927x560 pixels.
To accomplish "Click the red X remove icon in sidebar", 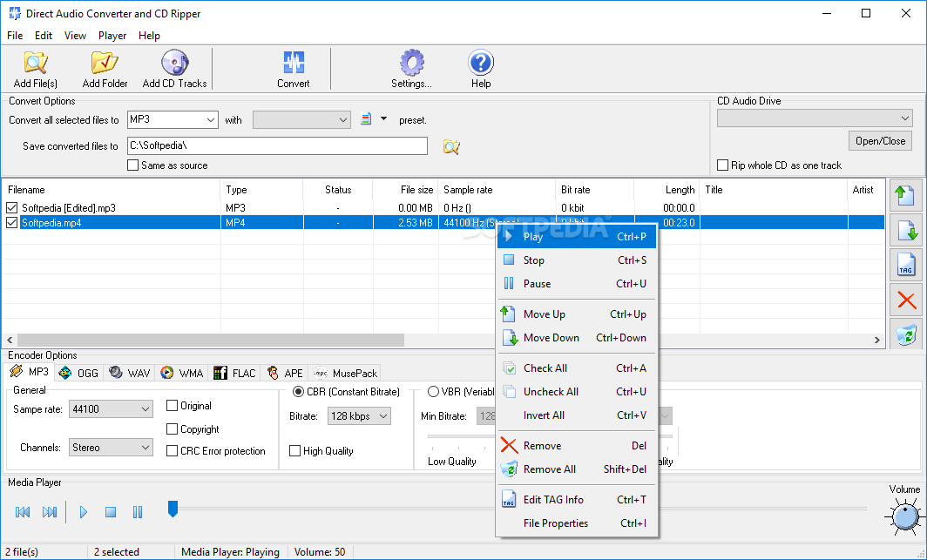I will click(x=907, y=300).
